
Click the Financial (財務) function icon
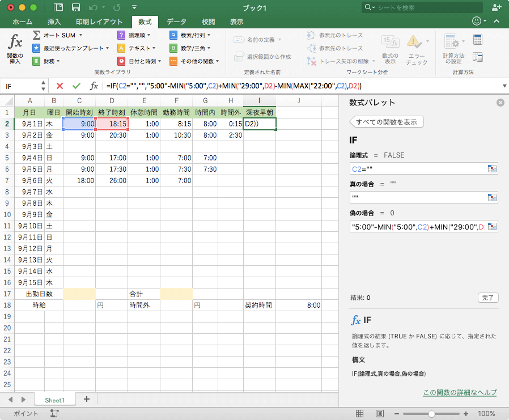(36, 61)
